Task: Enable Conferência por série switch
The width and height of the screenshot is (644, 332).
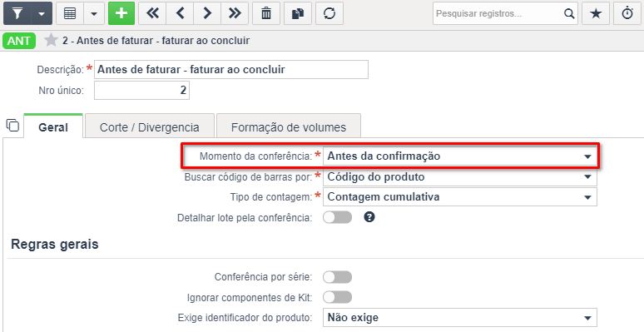Action: (x=337, y=277)
